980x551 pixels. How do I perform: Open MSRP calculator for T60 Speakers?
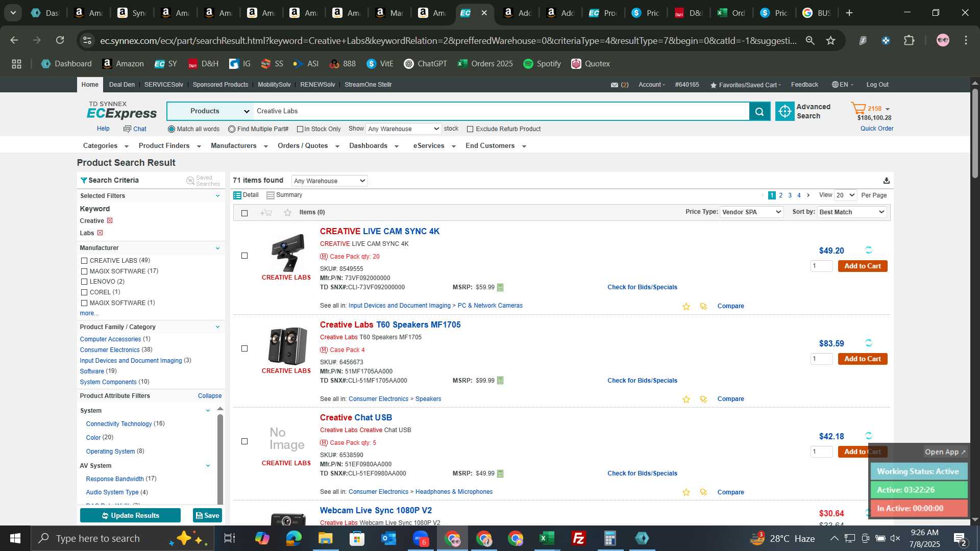500,381
